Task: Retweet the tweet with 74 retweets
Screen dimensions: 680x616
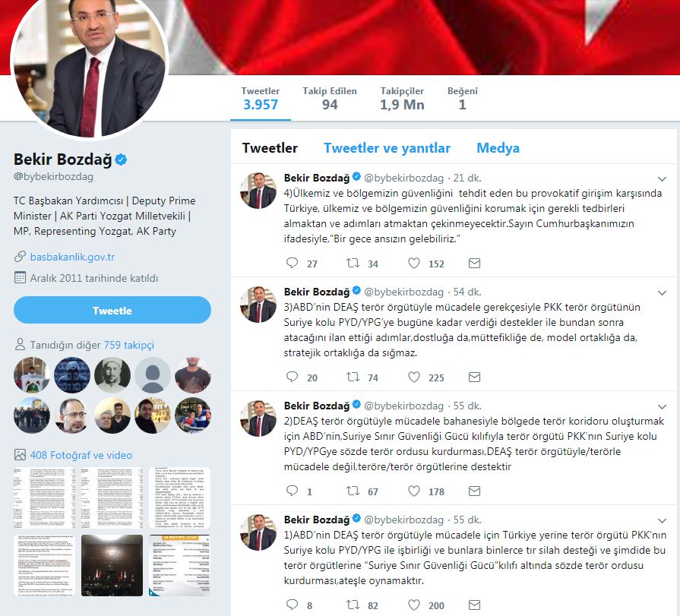Action: click(x=353, y=377)
